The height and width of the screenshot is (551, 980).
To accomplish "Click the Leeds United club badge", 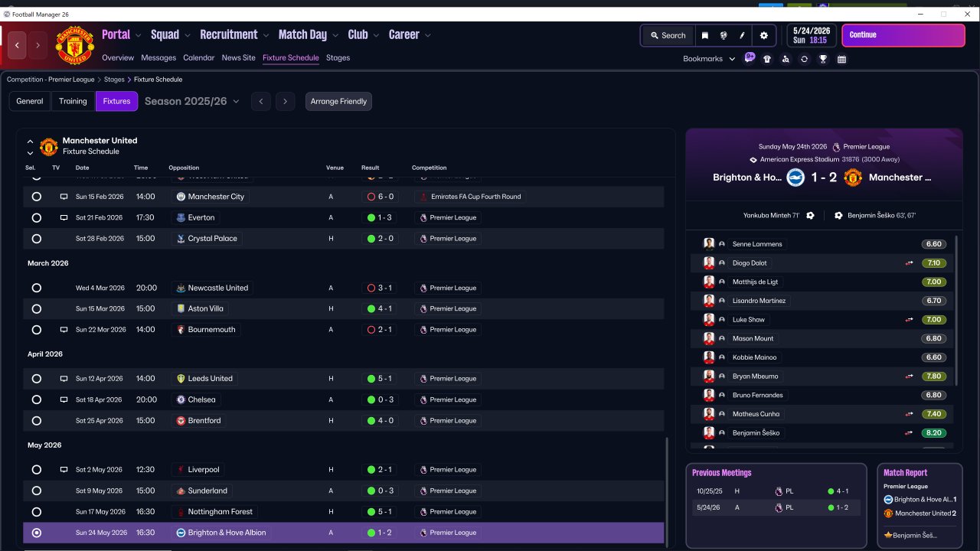I will point(181,379).
